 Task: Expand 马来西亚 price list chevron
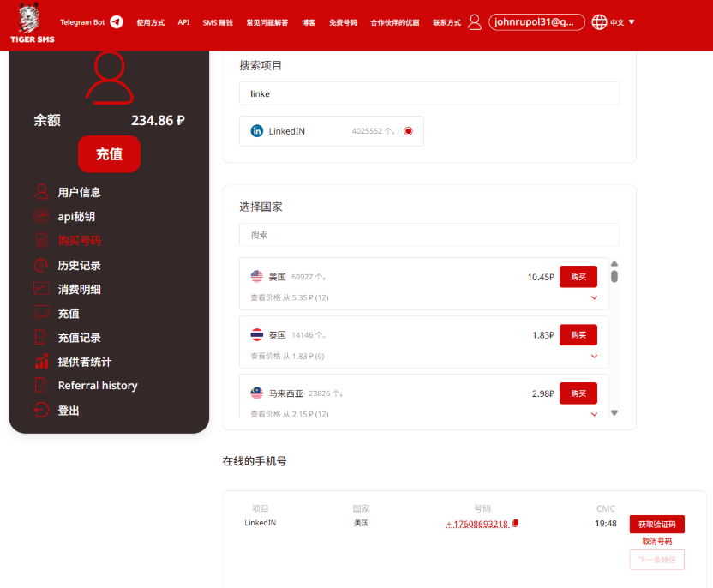[x=594, y=414]
